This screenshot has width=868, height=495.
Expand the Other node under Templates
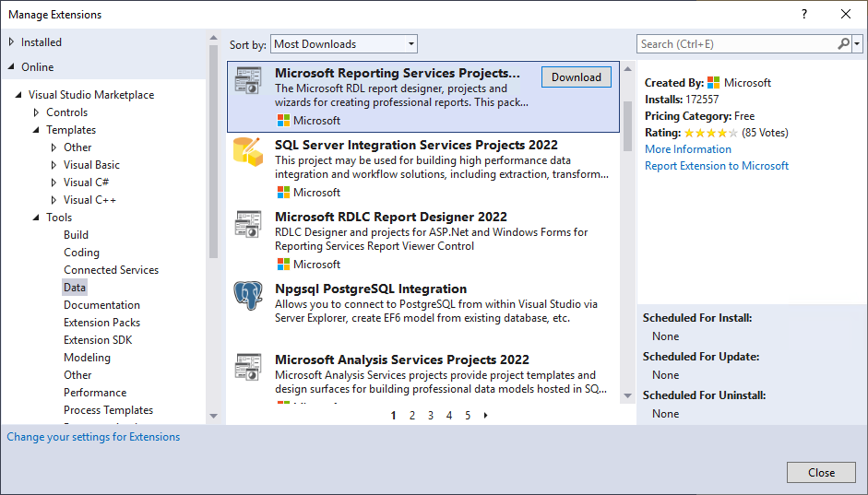point(54,147)
